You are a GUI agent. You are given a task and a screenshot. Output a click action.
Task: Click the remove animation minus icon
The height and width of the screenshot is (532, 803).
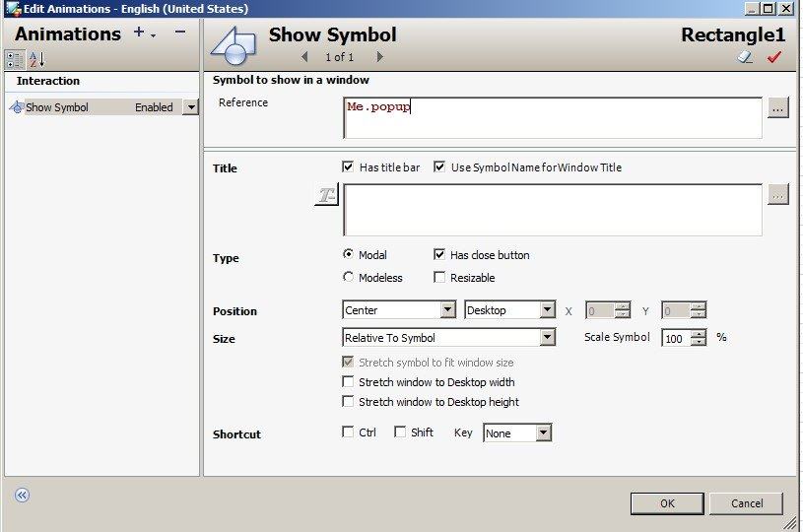[179, 33]
